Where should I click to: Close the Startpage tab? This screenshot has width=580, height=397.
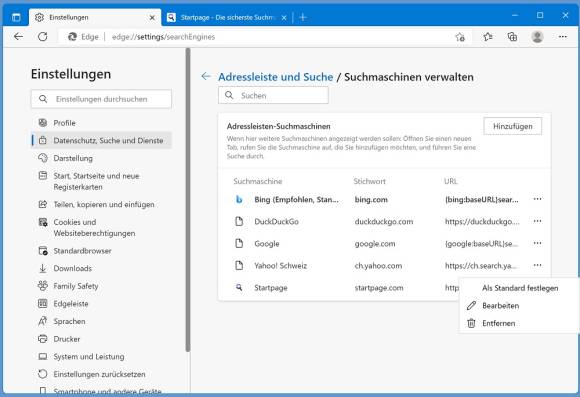click(284, 17)
